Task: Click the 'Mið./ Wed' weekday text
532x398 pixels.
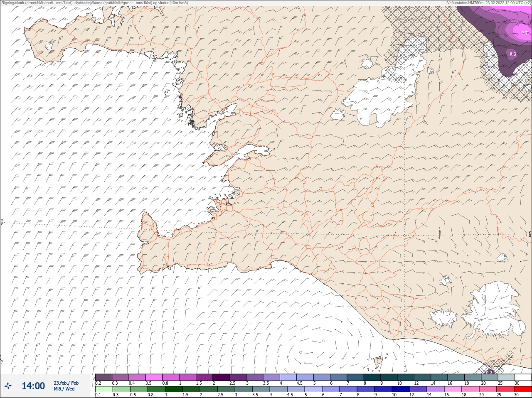Action: pos(64,389)
